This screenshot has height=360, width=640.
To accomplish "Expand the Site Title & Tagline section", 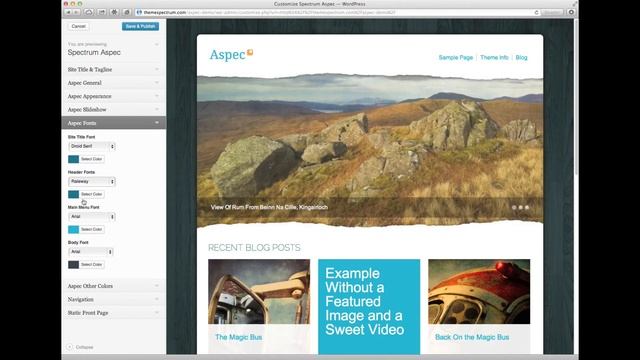I will [113, 69].
